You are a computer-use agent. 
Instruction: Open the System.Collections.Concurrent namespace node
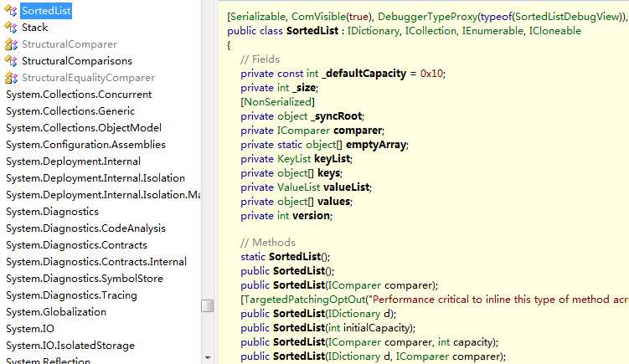click(79, 95)
